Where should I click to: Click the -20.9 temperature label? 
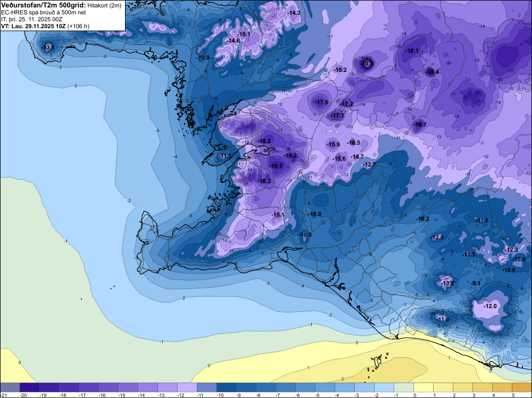coord(367,63)
